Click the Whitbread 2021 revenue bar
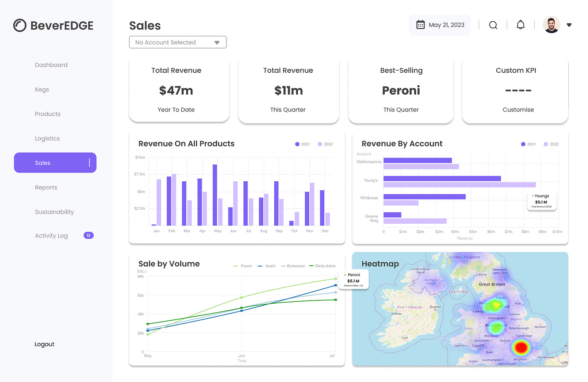588x382 pixels. [424, 197]
